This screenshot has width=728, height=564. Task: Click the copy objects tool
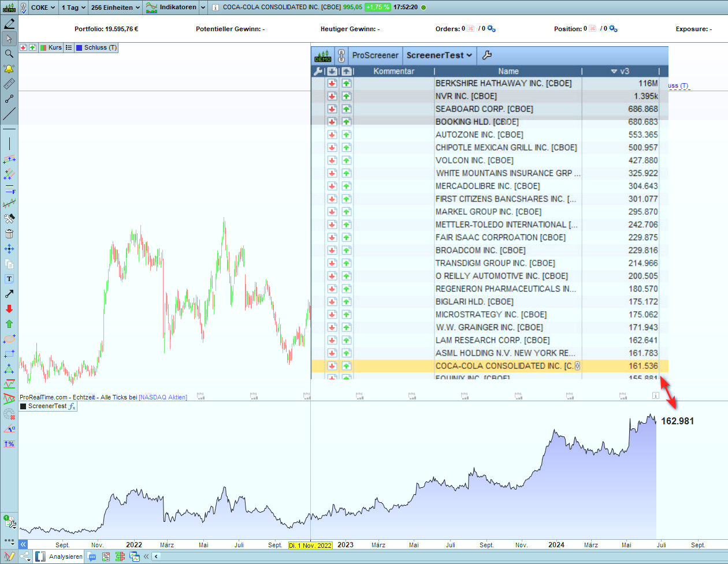pos(9,264)
